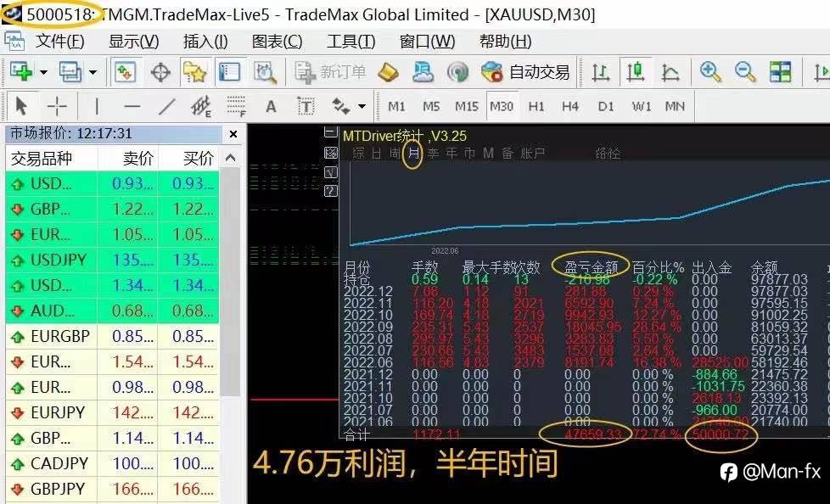The image size is (830, 504).
Task: Open the 插入(I) menu
Action: click(x=205, y=42)
